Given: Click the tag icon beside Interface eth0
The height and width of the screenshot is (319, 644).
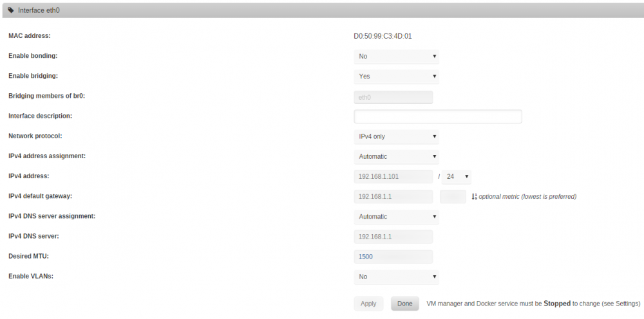Looking at the screenshot, I should tap(11, 10).
